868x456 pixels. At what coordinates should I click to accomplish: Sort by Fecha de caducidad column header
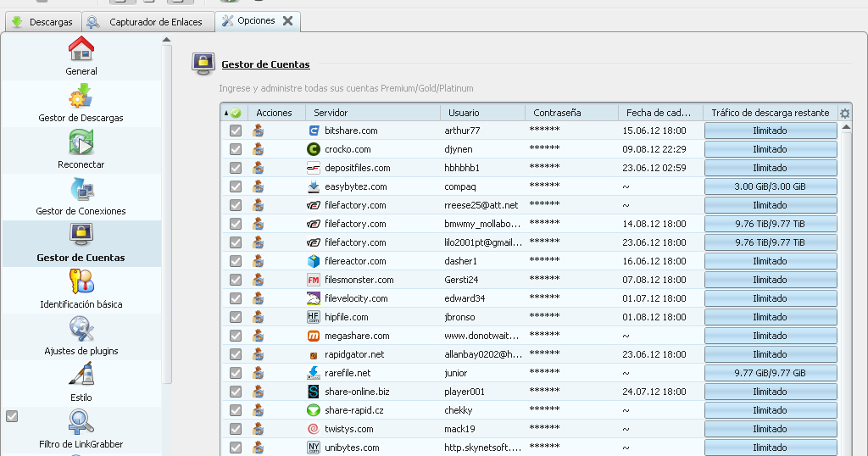[660, 113]
